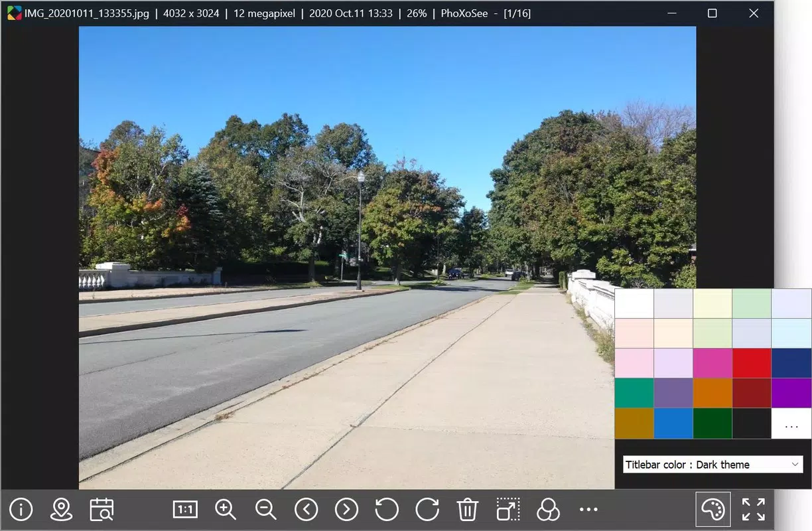The height and width of the screenshot is (531, 812).
Task: Pick the black swatch
Action: pyautogui.click(x=752, y=423)
